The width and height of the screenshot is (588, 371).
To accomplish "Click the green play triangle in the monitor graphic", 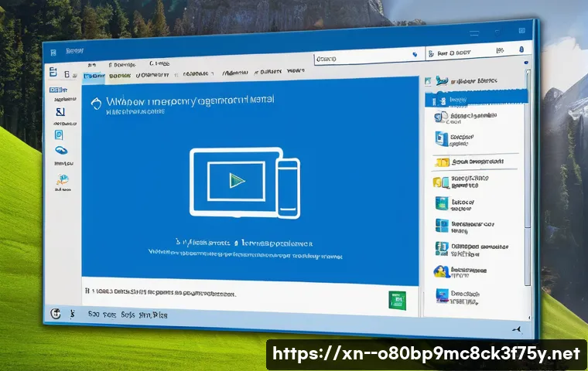I will coord(237,181).
